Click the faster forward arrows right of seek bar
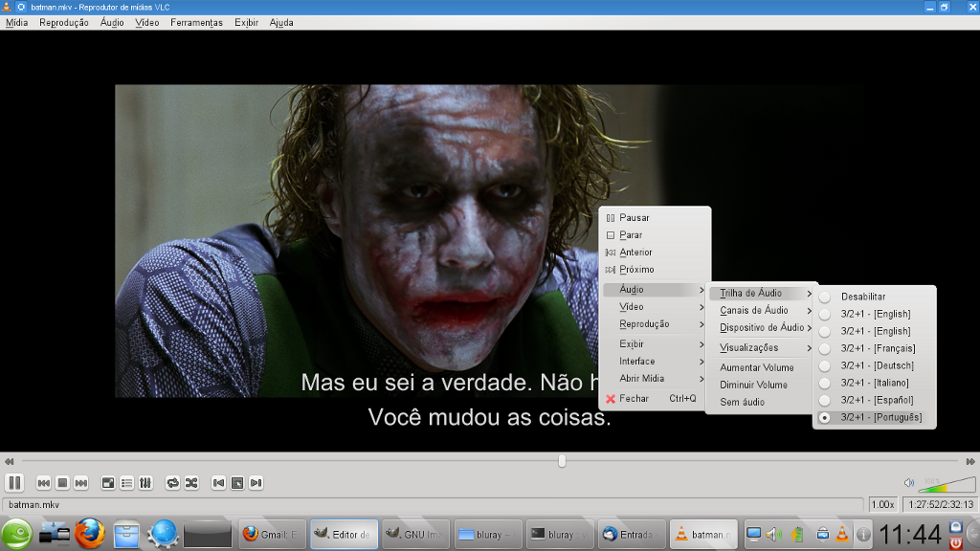 point(970,462)
